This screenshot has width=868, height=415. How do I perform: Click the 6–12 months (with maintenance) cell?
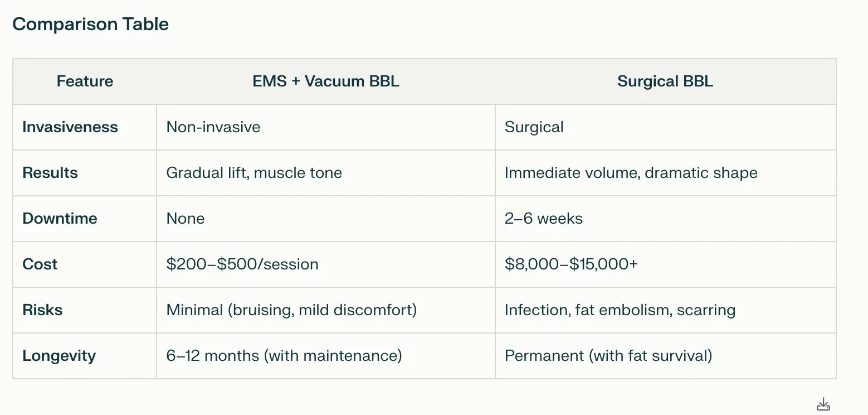pyautogui.click(x=326, y=356)
